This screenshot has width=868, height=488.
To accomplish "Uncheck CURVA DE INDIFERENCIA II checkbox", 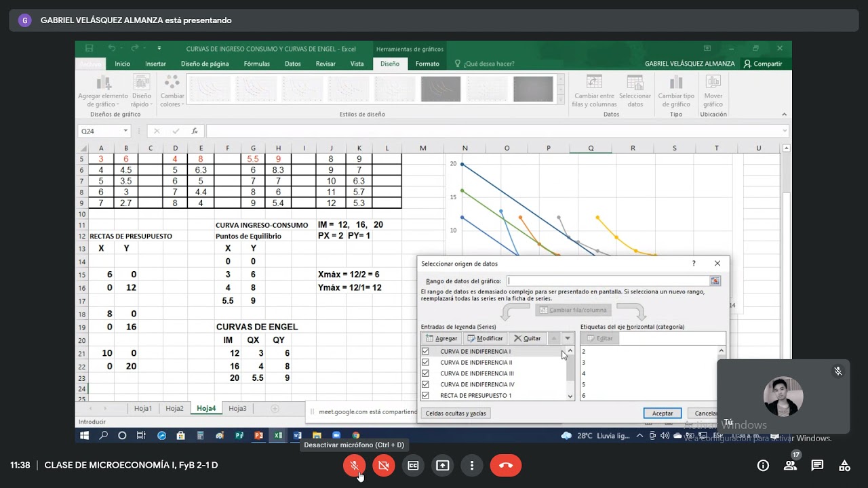I will 425,362.
